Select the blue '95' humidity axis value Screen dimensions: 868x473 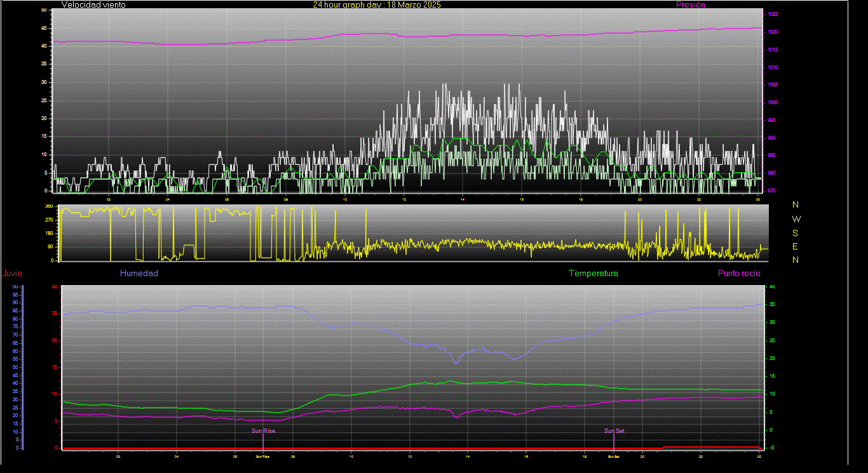[15, 295]
